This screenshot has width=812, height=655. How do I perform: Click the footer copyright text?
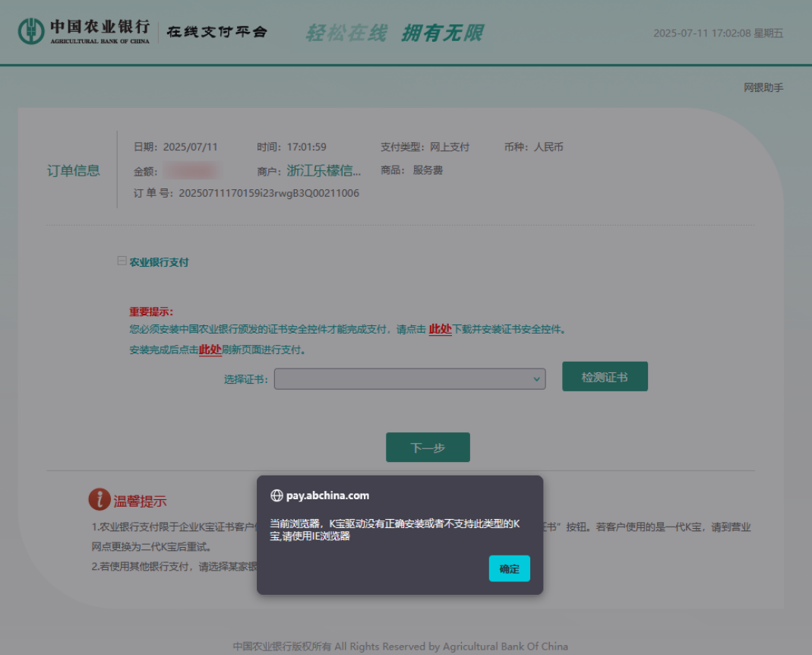400,646
